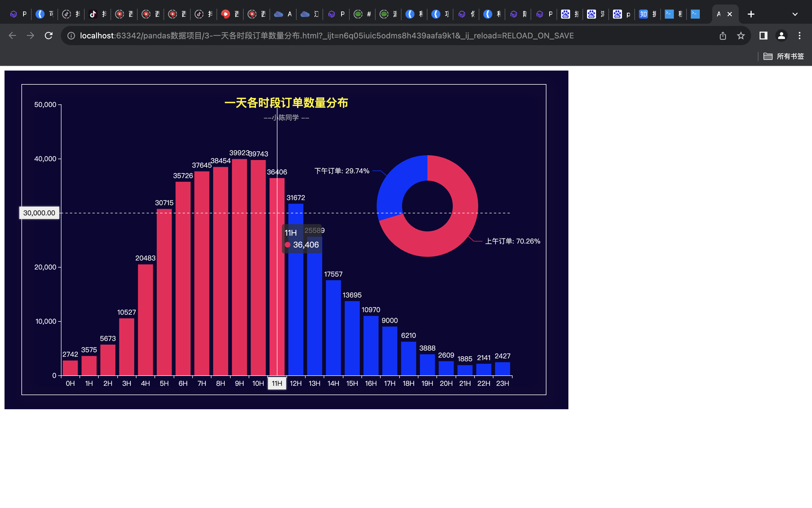Click the blue bar labeled 10970
This screenshot has width=812, height=508.
[371, 346]
